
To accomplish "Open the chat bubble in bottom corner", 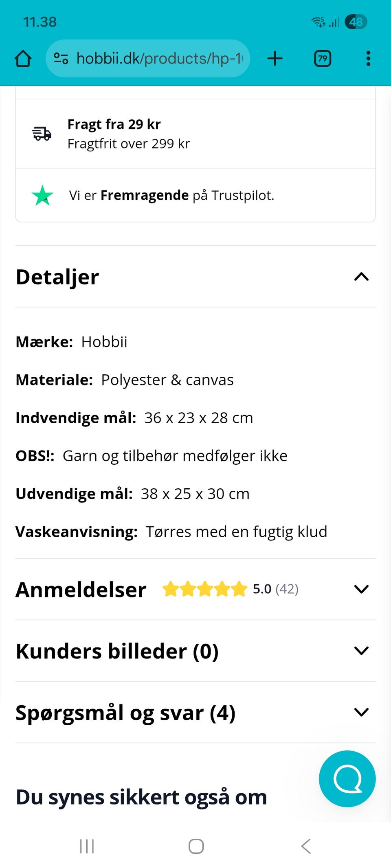I will pos(347,778).
